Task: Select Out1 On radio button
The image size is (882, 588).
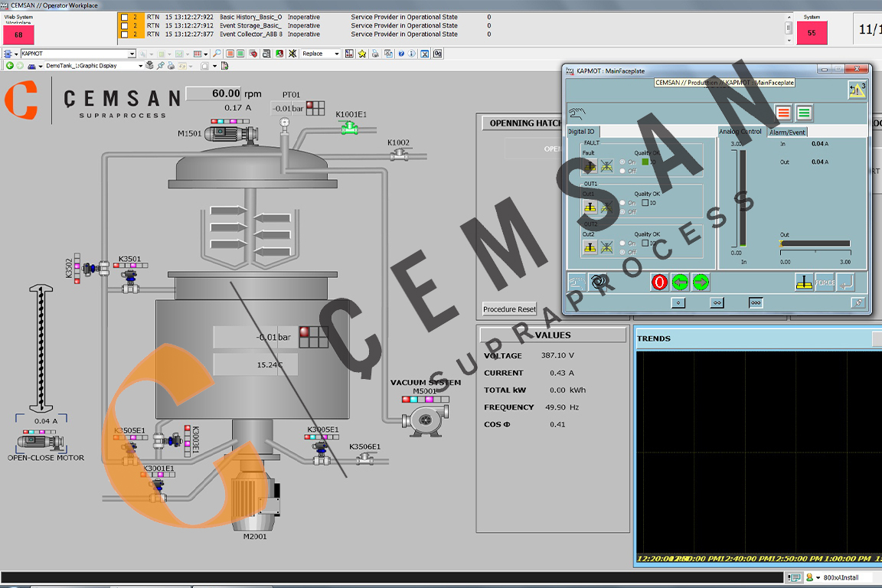Action: pyautogui.click(x=622, y=203)
